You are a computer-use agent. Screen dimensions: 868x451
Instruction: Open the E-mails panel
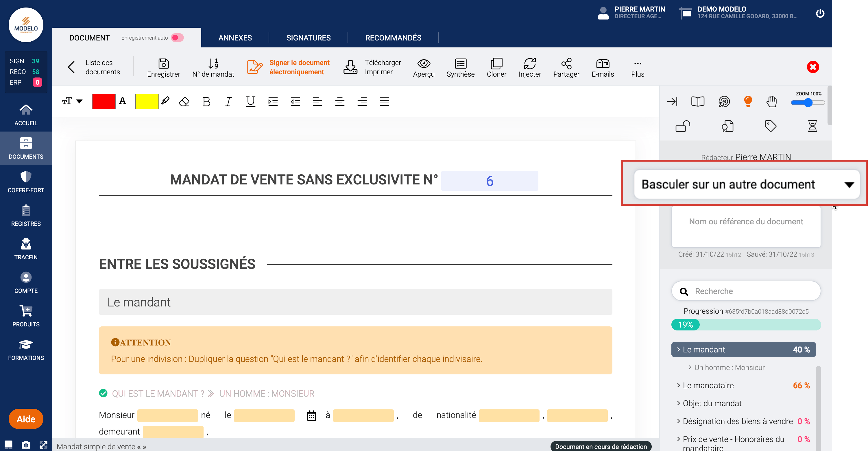point(602,67)
